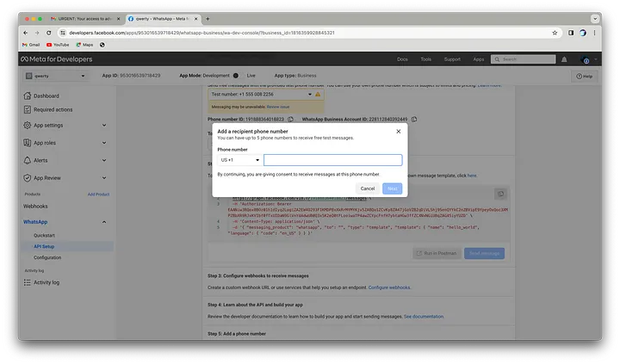Open Tools in top navigation
This screenshot has width=620, height=364.
[426, 59]
